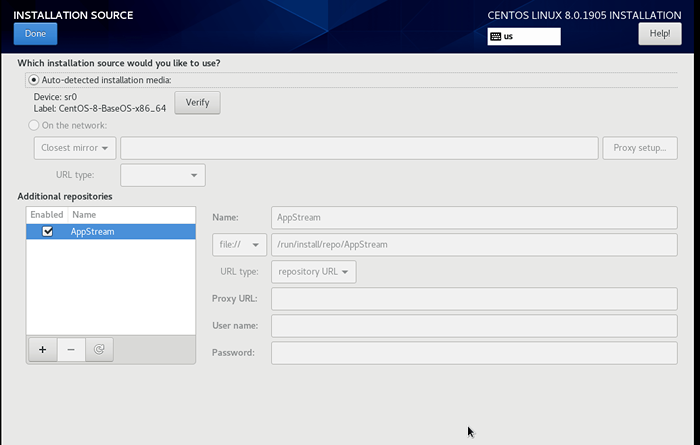Toggle the AppStream enabled checkbox
This screenshot has width=700, height=445.
click(47, 232)
